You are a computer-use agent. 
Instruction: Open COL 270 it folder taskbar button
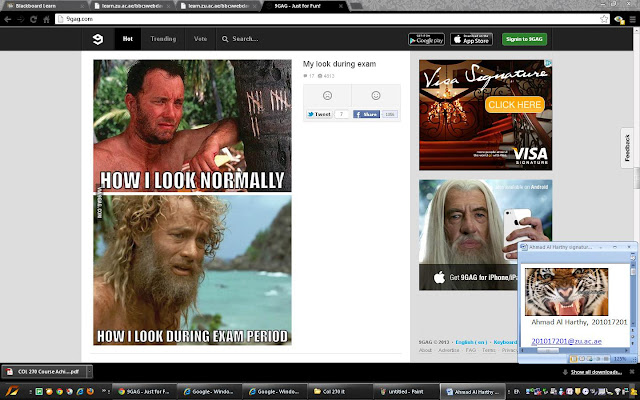tap(340, 391)
